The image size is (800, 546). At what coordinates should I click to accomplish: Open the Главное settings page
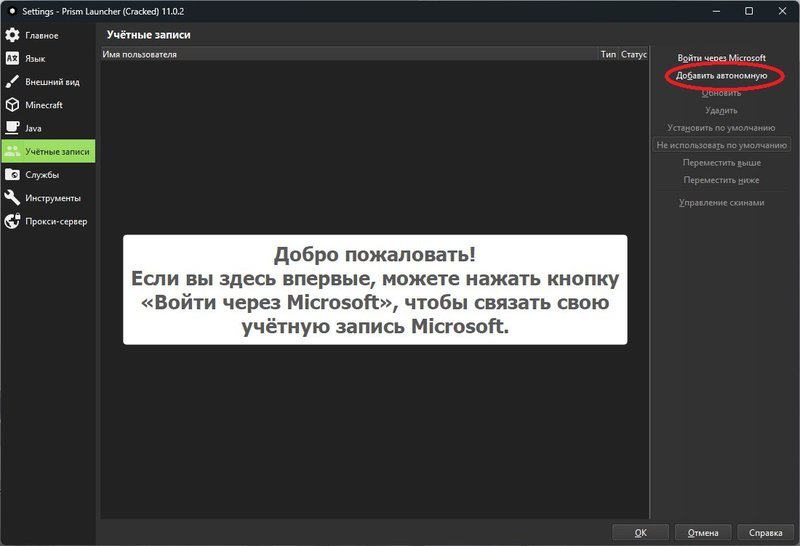48,35
